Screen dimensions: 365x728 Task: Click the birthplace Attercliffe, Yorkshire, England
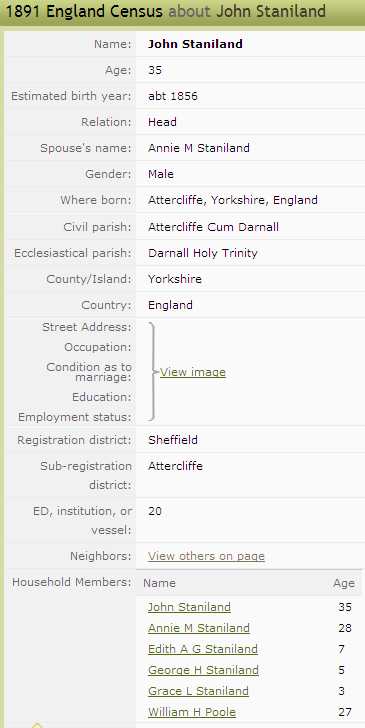233,200
